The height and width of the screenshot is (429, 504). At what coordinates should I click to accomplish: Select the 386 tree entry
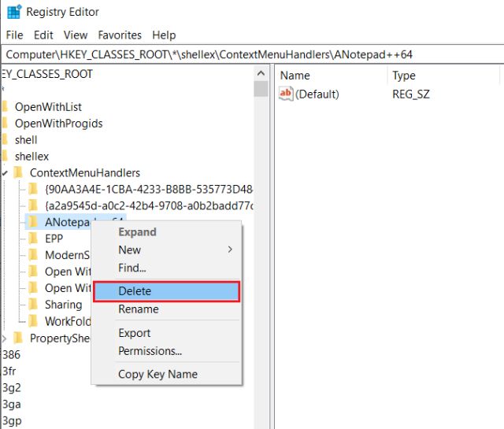click(11, 355)
